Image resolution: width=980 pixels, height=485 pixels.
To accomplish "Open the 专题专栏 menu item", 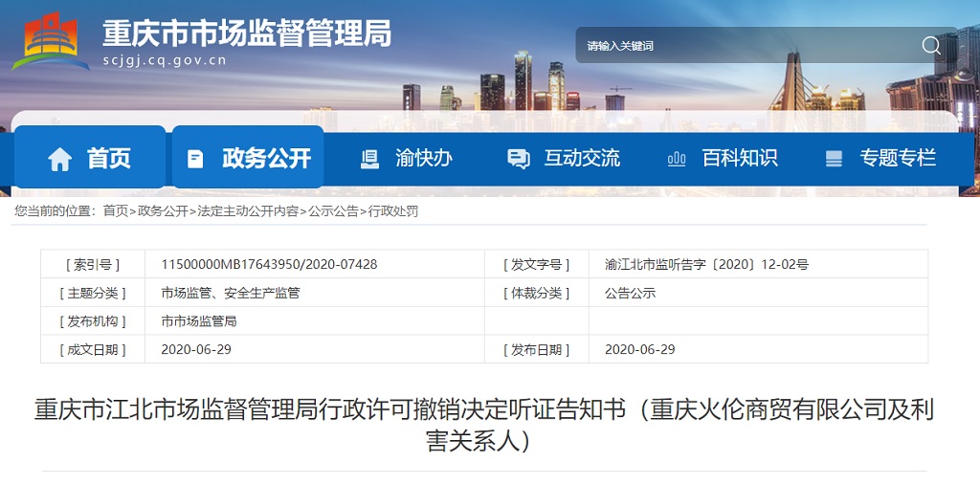I will tap(898, 158).
